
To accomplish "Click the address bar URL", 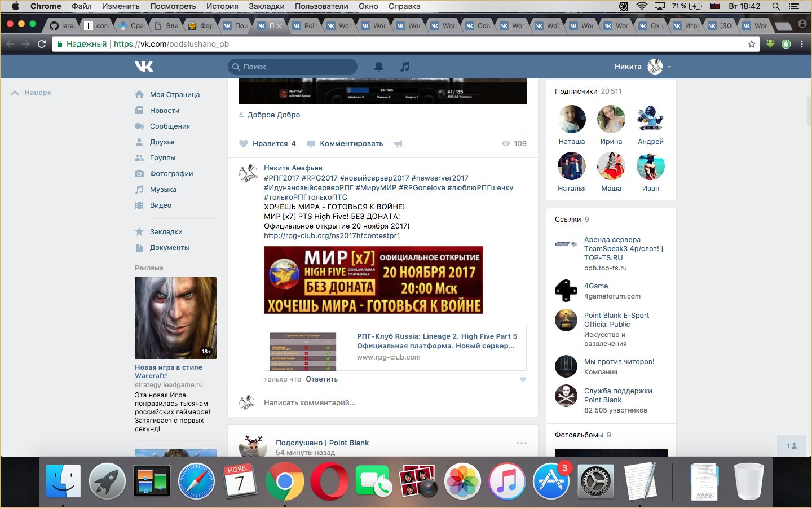I will pyautogui.click(x=171, y=44).
